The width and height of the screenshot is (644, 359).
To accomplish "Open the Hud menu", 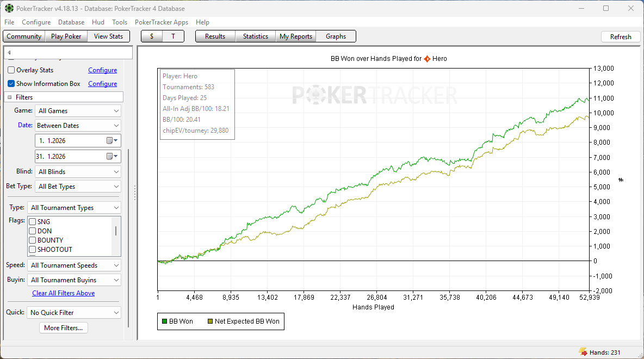I will click(x=98, y=22).
